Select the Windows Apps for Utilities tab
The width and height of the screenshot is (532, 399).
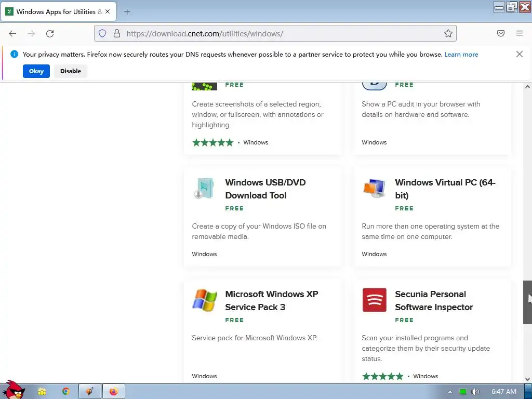tap(59, 11)
